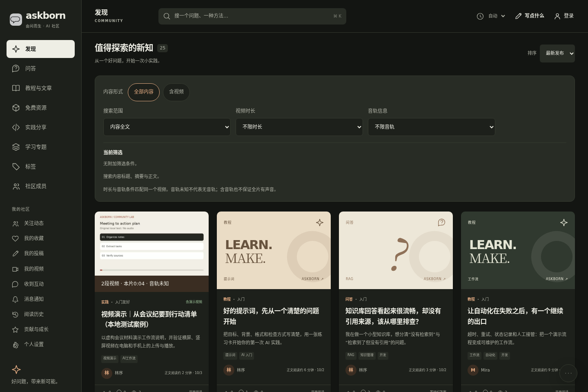Click the round three-dots floating button
This screenshot has width=588, height=392.
pyautogui.click(x=568, y=373)
